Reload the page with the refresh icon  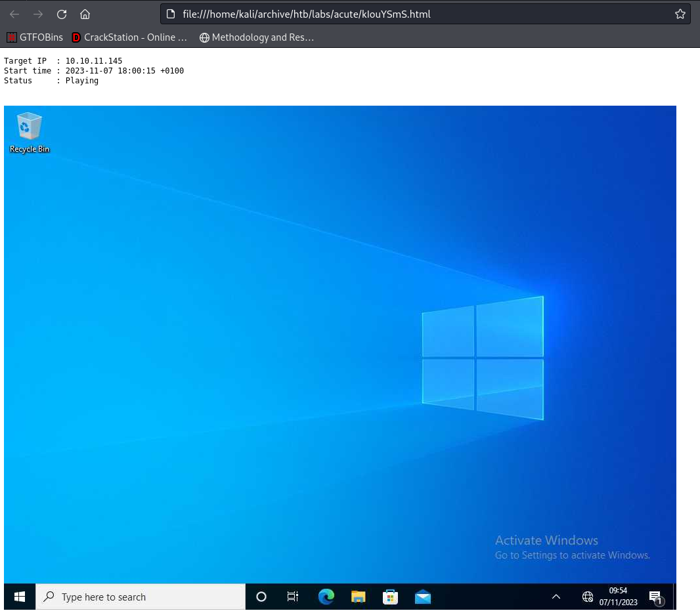pos(62,14)
